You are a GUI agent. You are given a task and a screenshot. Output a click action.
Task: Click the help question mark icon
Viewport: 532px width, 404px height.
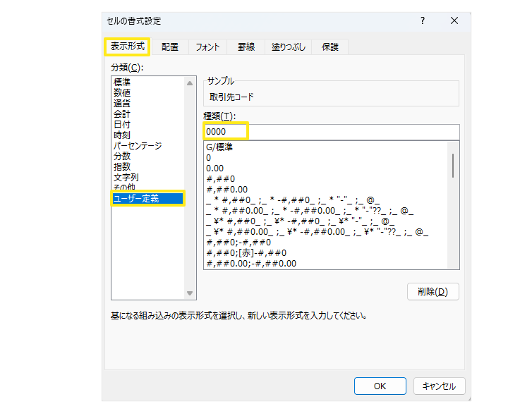tap(423, 21)
